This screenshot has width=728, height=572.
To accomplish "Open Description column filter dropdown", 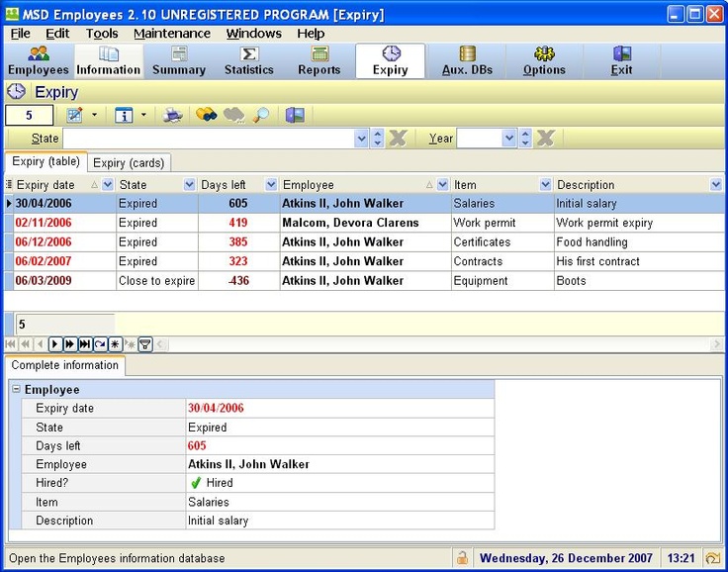I will click(x=715, y=184).
